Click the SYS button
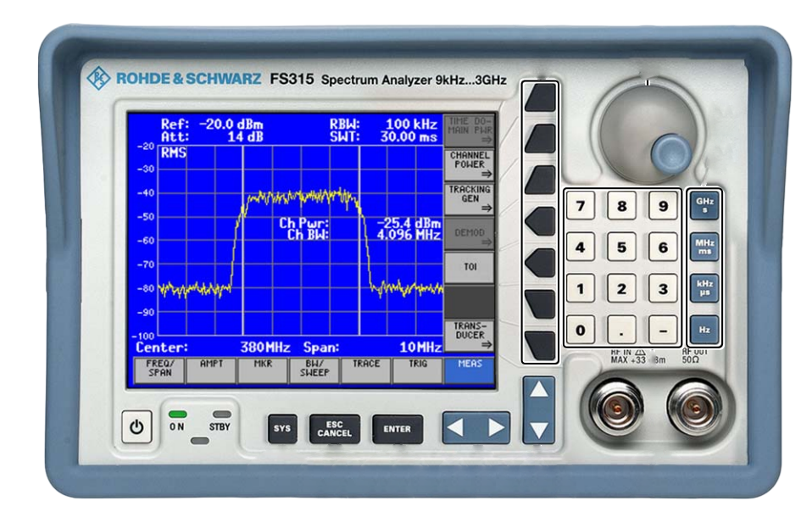The image size is (812, 523). 282,429
